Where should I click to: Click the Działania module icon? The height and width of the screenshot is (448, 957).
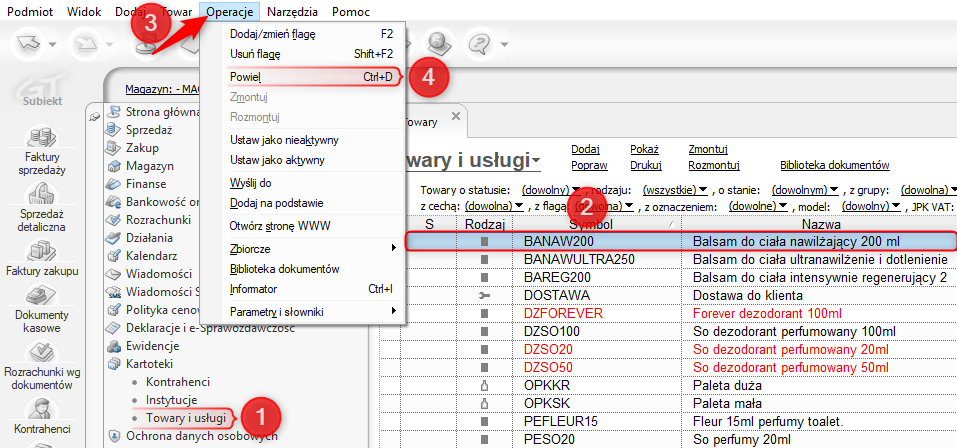tap(113, 238)
